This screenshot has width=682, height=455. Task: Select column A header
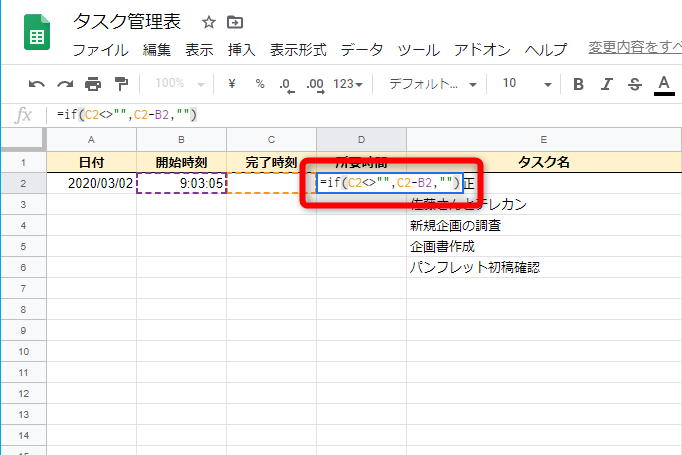coord(91,140)
